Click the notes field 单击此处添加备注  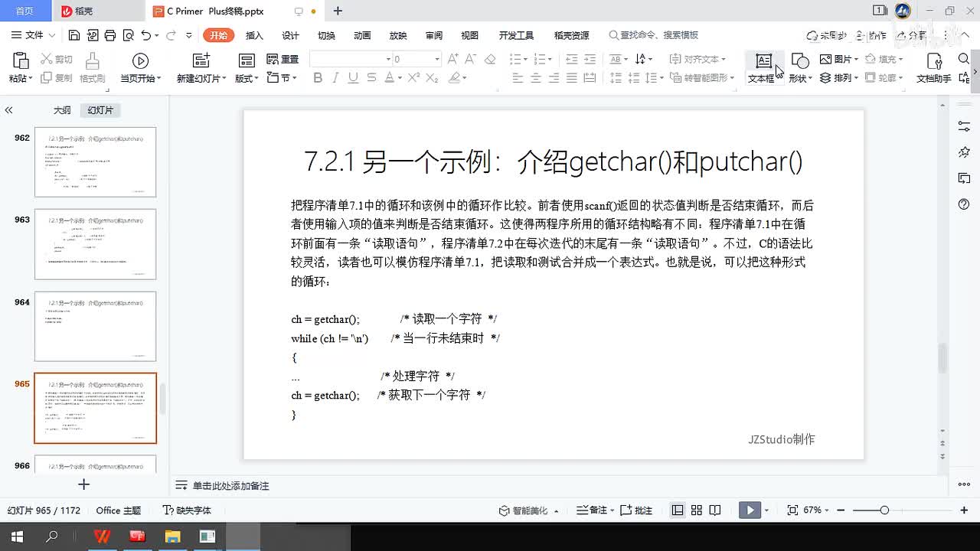[x=230, y=486]
